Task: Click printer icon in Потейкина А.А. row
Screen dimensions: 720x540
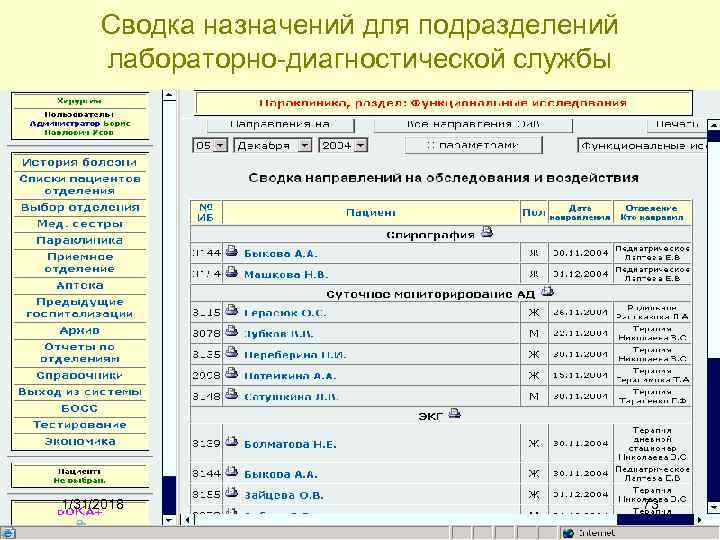Action: pyautogui.click(x=232, y=373)
